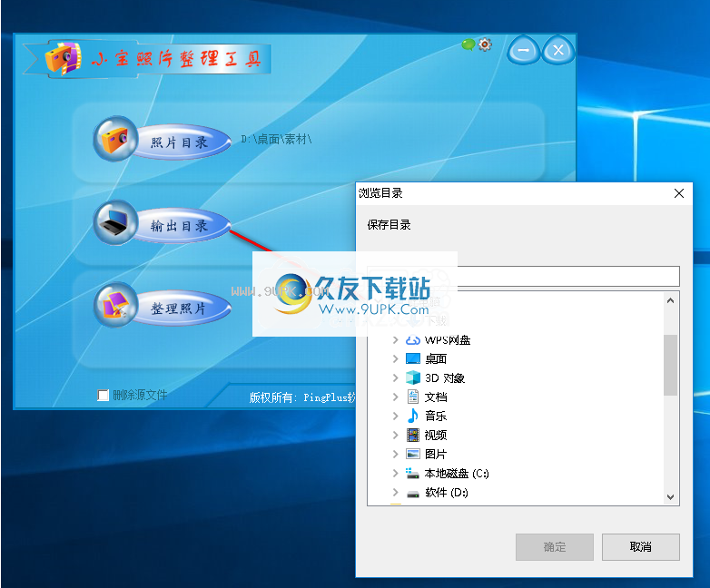This screenshot has width=710, height=588.
Task: Click the WPS网盘 cloud icon
Action: [413, 340]
